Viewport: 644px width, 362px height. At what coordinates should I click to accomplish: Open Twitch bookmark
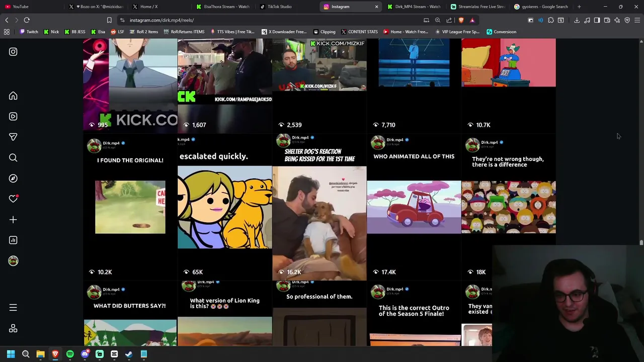tap(28, 32)
